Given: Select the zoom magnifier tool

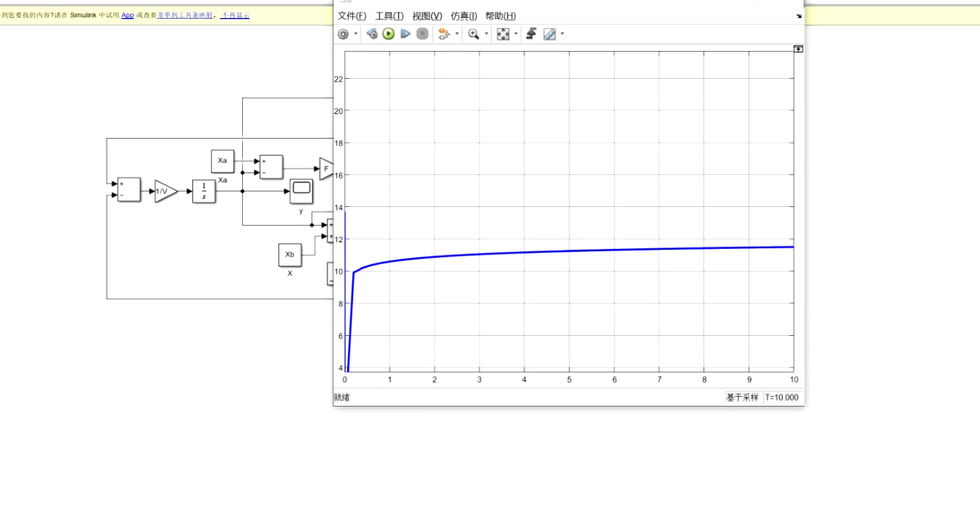Looking at the screenshot, I should tap(473, 34).
